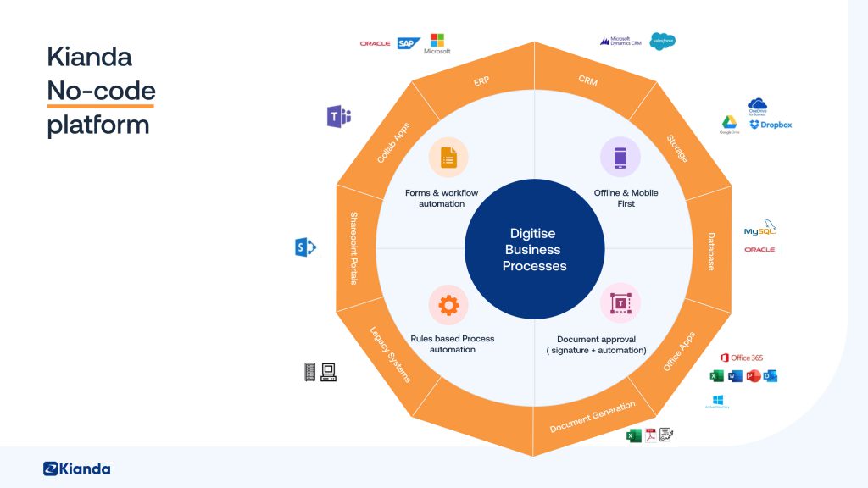The width and height of the screenshot is (868, 488).
Task: Select the Excel icon under Office 365
Action: 716,375
